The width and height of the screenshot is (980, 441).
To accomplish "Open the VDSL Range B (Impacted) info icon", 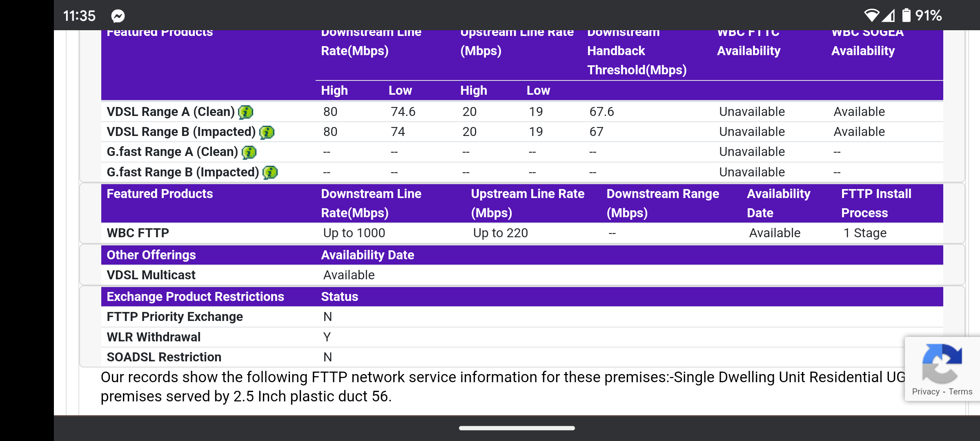I will 267,132.
